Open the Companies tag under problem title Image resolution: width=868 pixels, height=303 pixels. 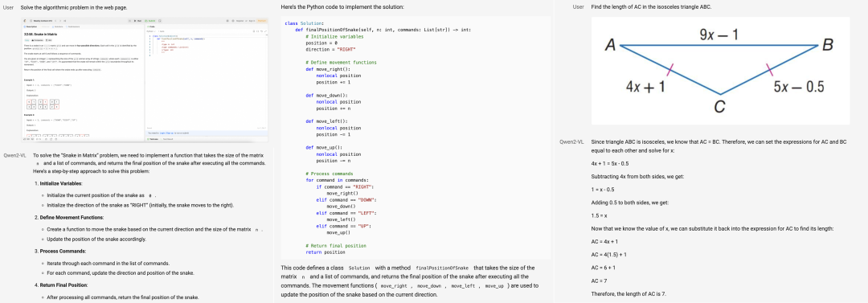coord(37,40)
